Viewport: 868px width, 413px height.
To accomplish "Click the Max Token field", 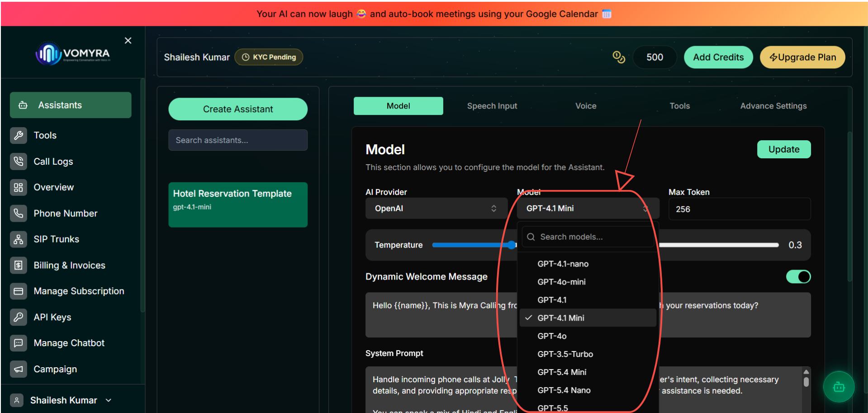I will tap(740, 209).
